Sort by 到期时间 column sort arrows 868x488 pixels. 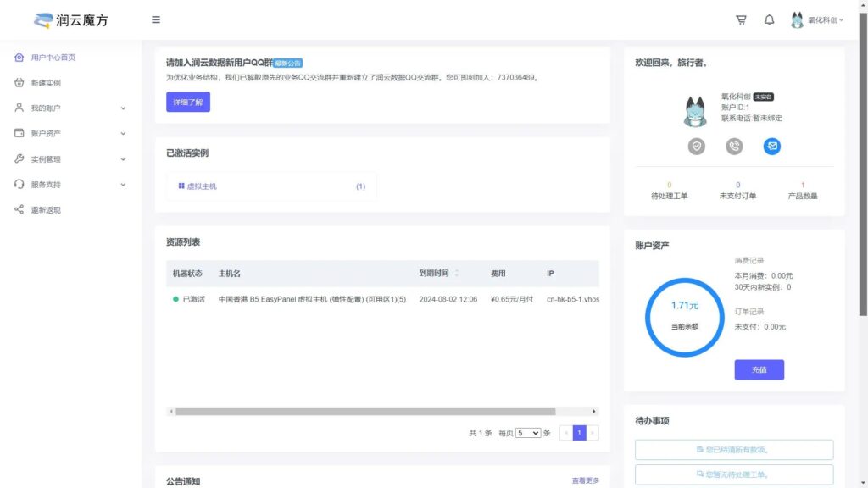[x=457, y=274]
